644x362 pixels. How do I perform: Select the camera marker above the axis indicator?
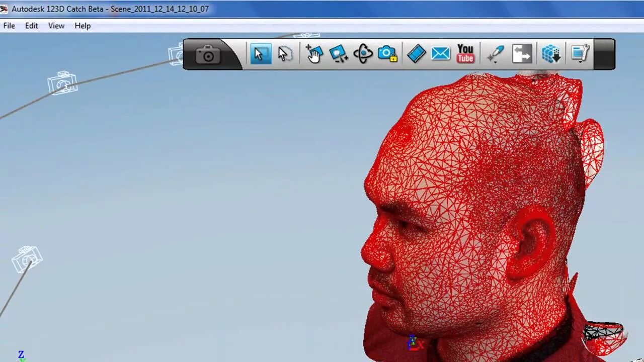27,259
